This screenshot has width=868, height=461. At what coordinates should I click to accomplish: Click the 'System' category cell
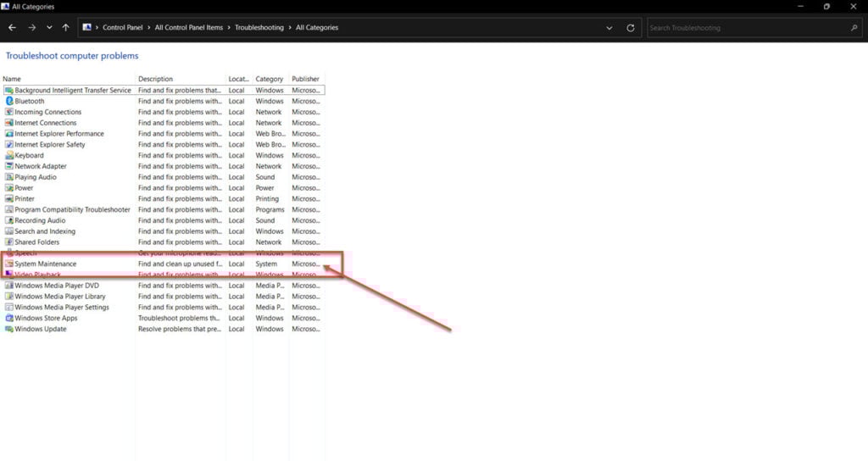tap(266, 264)
